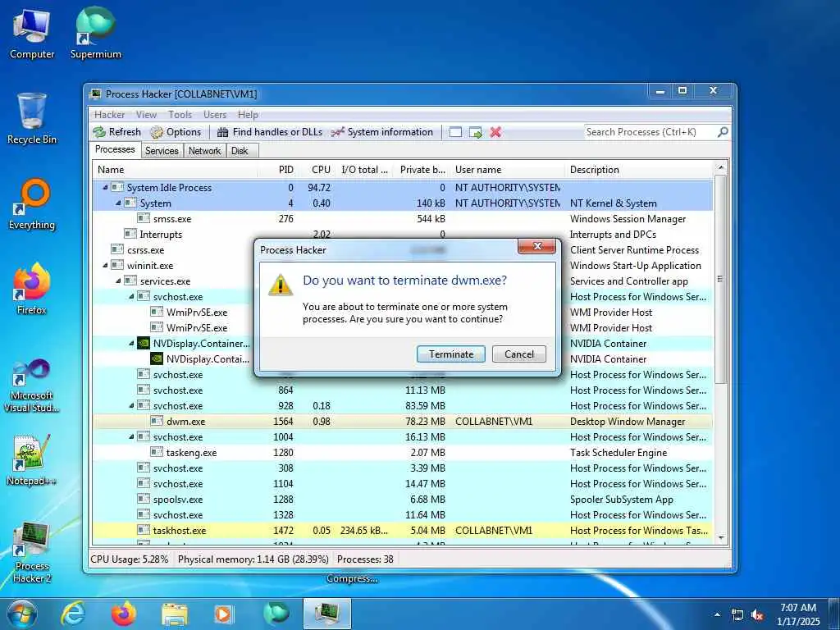
Task: Open Windows Media Player from taskbar
Action: (223, 614)
